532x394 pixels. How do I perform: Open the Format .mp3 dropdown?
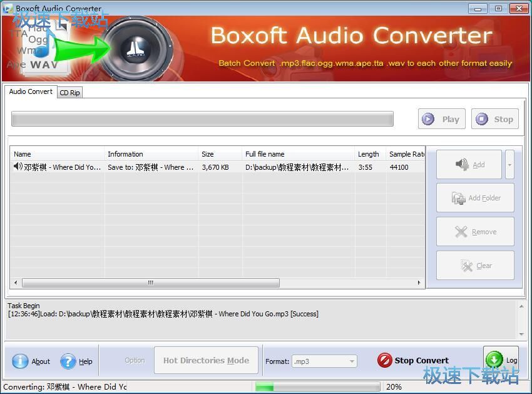[x=324, y=361]
